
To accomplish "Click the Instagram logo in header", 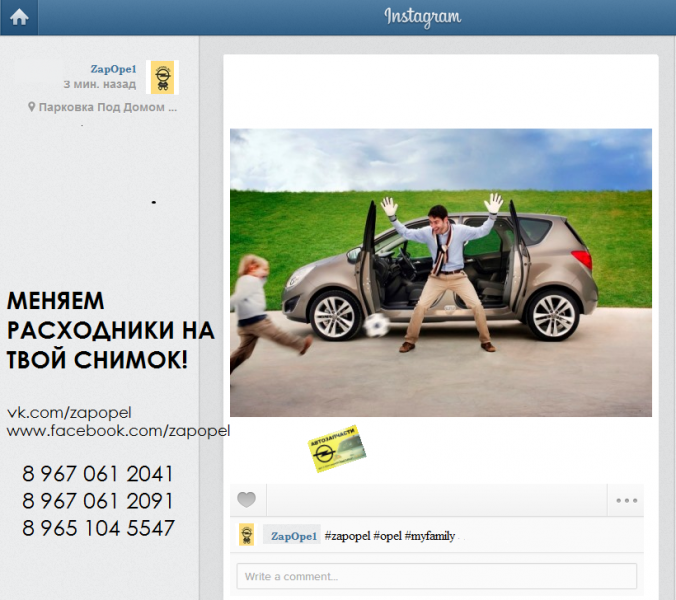I will coord(423,17).
